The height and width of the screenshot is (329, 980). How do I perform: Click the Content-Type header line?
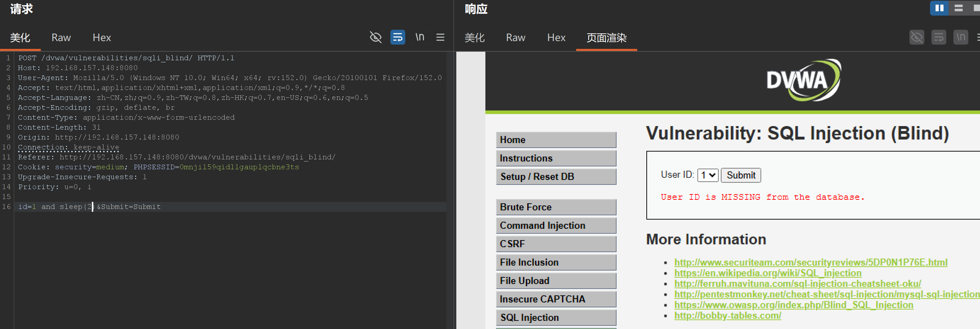click(x=126, y=117)
